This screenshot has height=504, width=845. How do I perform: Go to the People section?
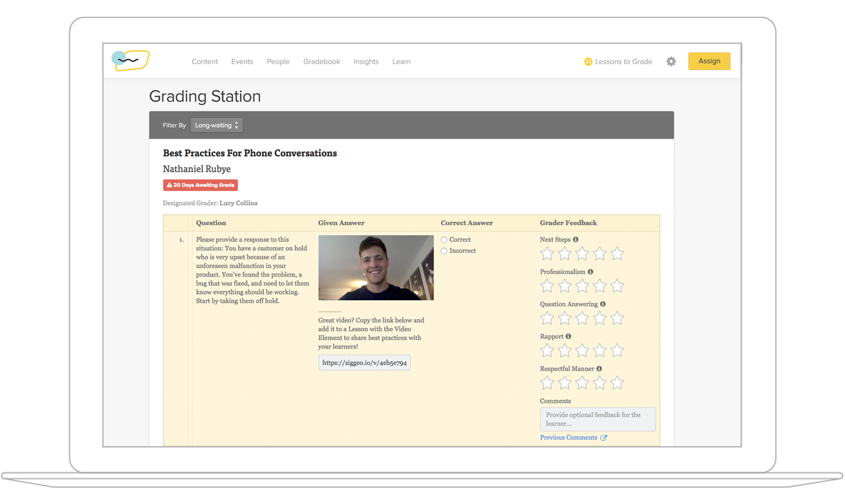click(278, 62)
